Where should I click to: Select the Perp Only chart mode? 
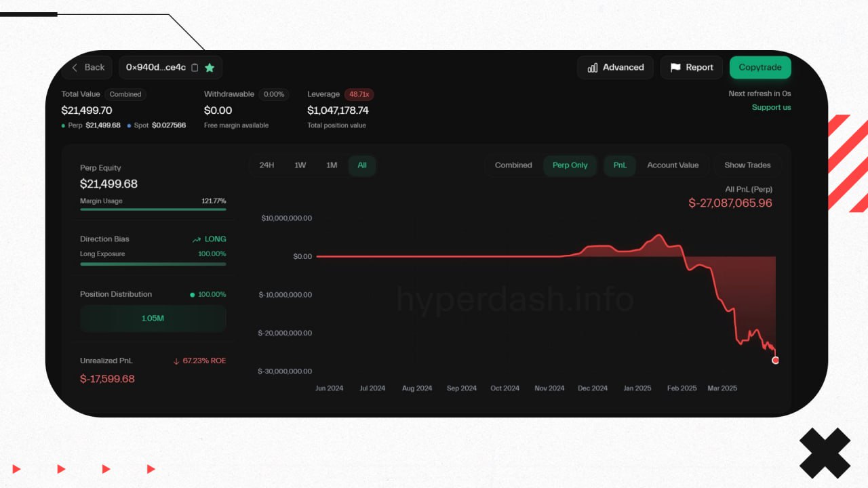click(x=570, y=165)
